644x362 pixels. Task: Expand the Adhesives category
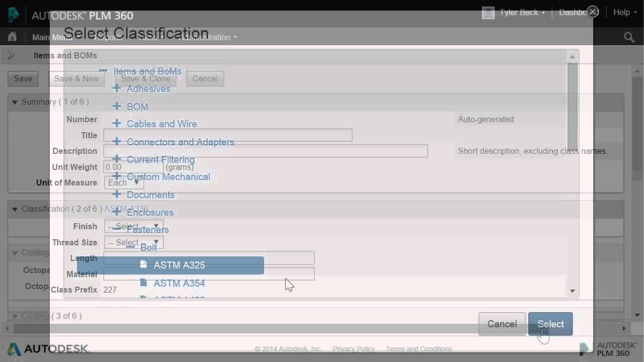pyautogui.click(x=117, y=88)
